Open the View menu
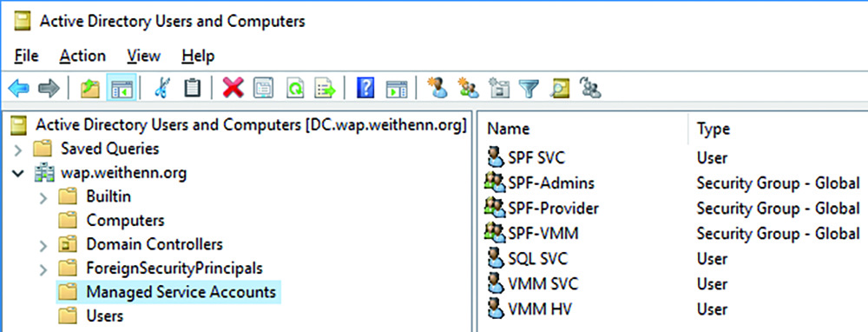The height and width of the screenshot is (332, 868). [143, 56]
